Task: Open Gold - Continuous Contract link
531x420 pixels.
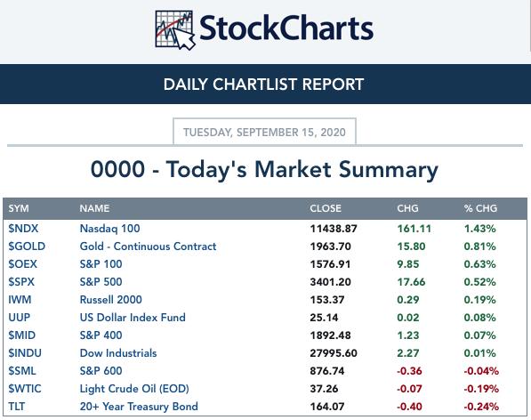Action: (x=148, y=246)
